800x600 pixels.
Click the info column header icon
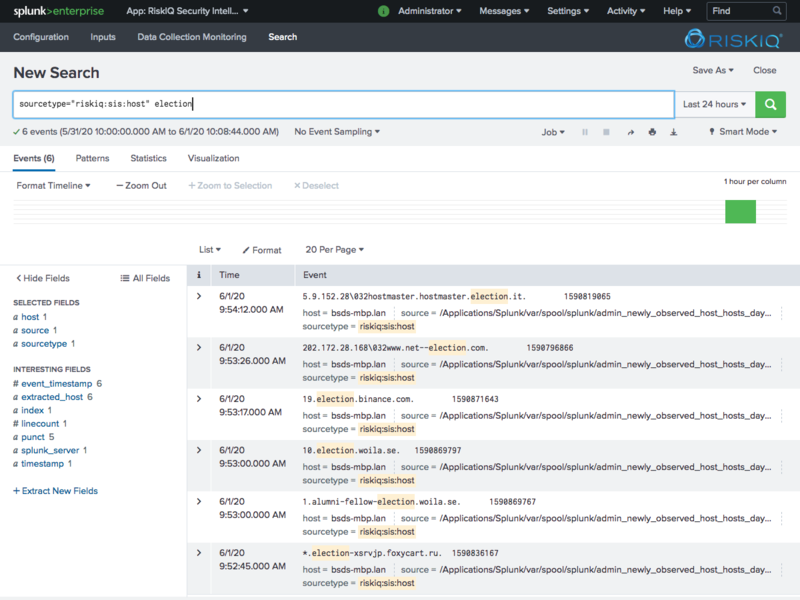[x=199, y=275]
